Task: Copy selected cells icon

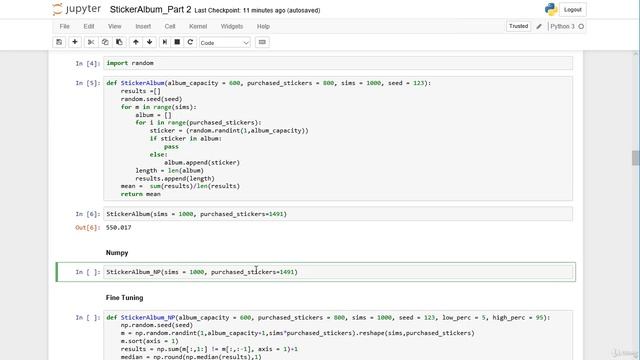Action: pos(105,42)
